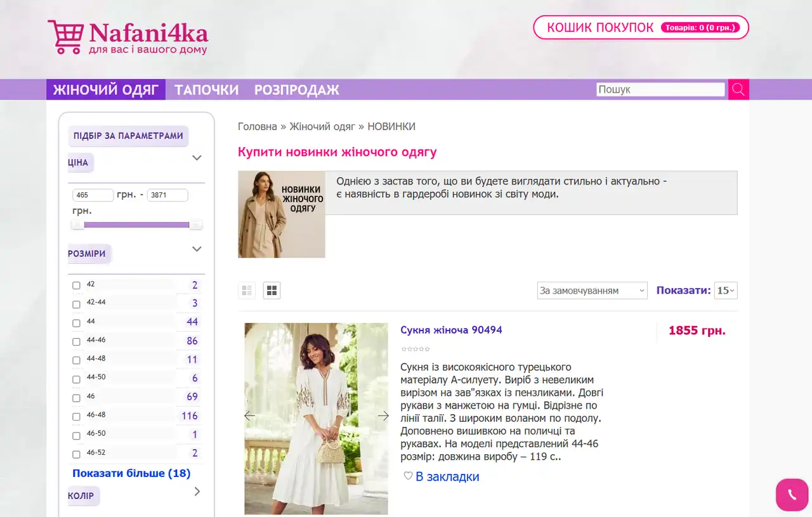Click Показати більше (18) sizes link
This screenshot has height=517, width=812.
point(131,473)
